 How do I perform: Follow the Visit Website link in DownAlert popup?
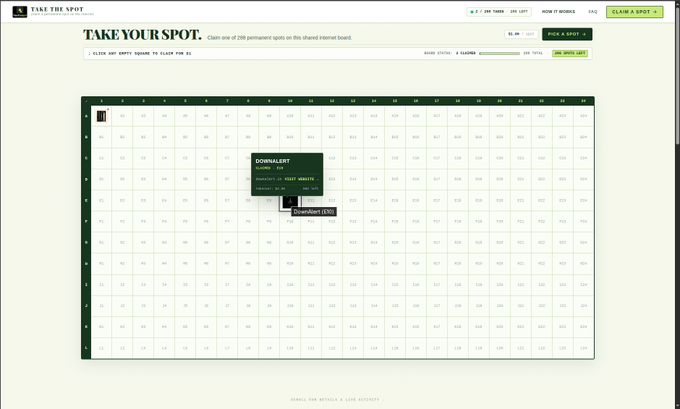point(300,179)
